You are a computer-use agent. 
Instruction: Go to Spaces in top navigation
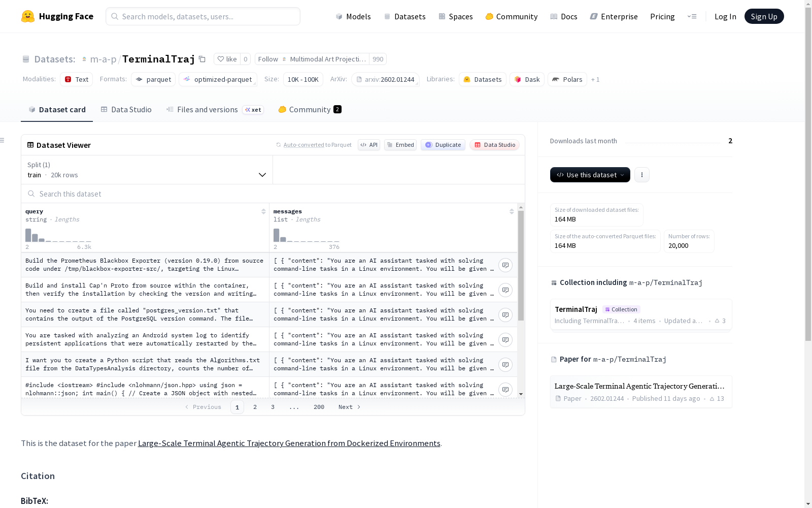(x=456, y=16)
